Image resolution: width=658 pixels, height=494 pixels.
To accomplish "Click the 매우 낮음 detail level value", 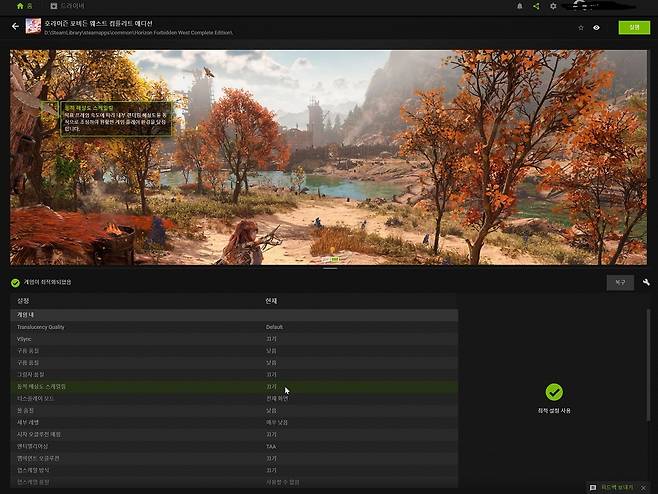I will 277,423.
